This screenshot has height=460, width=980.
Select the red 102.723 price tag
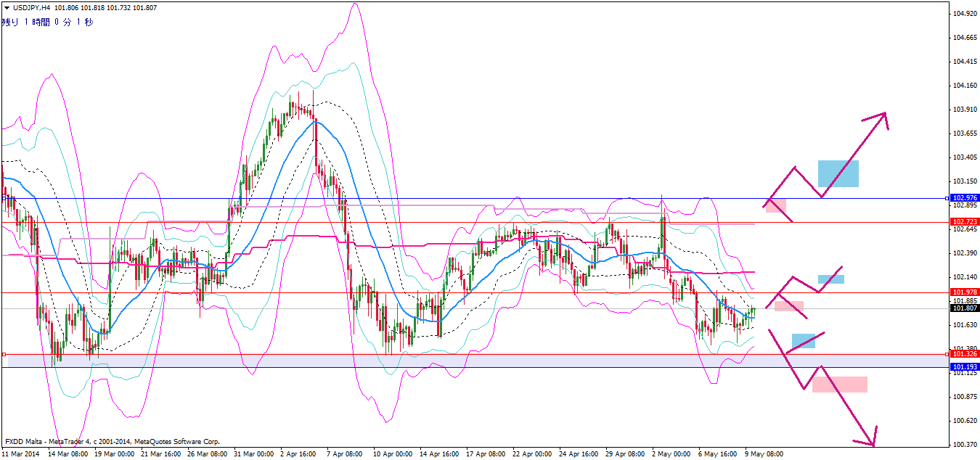965,222
